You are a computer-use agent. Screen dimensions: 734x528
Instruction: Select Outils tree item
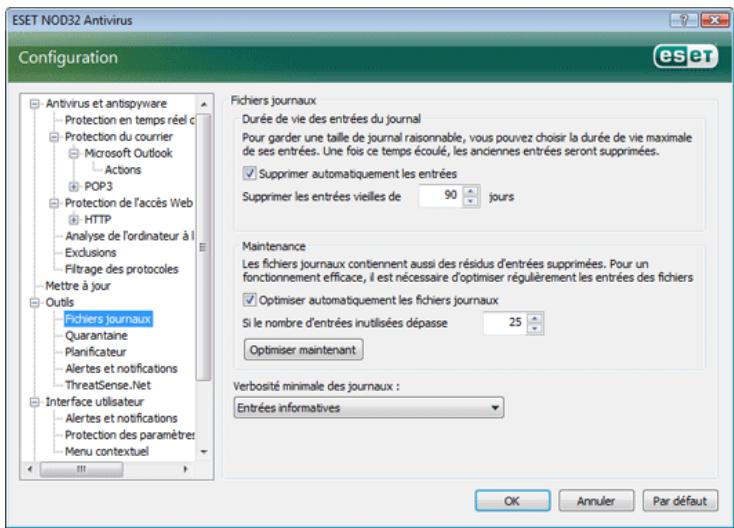(59, 302)
